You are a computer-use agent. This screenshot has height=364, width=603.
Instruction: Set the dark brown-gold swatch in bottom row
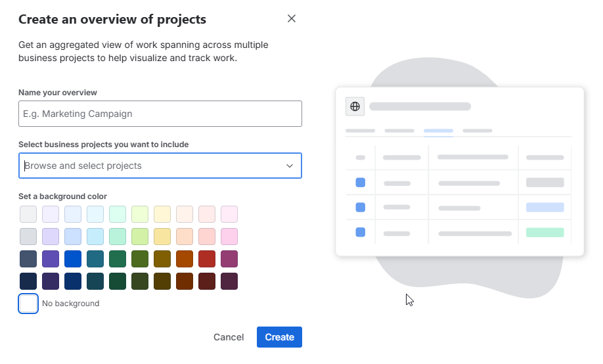tap(162, 281)
